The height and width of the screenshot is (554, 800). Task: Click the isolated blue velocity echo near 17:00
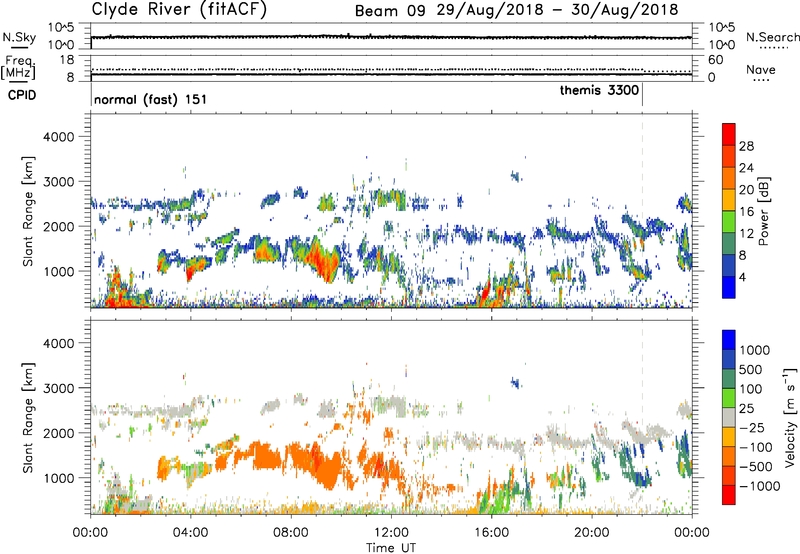pyautogui.click(x=516, y=383)
